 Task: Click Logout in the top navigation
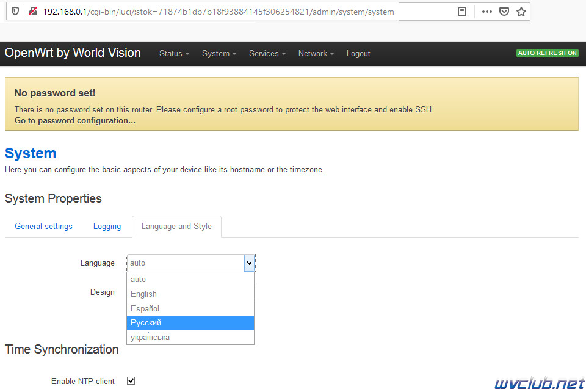point(358,54)
